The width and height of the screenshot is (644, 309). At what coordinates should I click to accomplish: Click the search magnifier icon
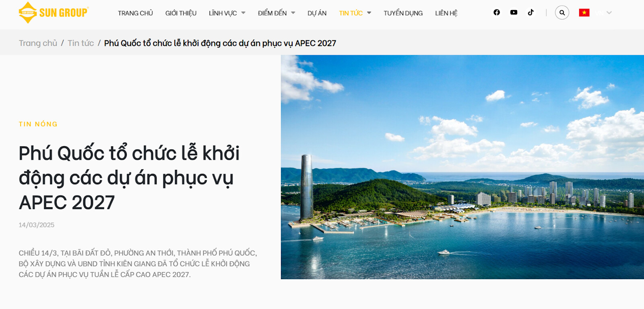point(562,12)
